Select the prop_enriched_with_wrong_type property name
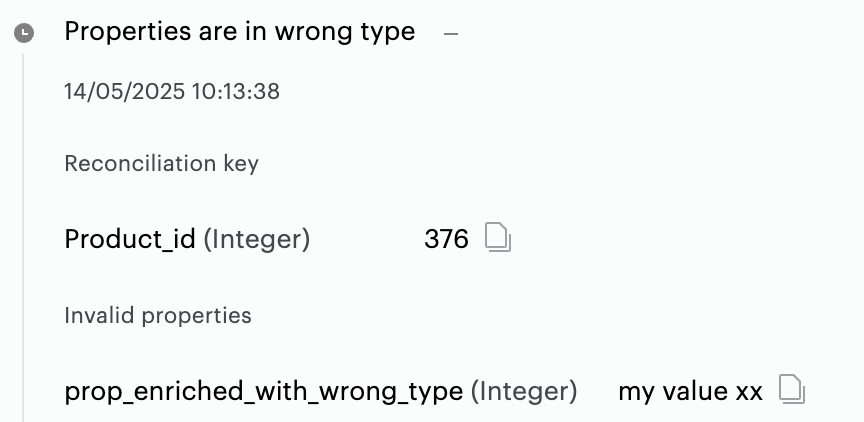The height and width of the screenshot is (422, 864). point(264,392)
